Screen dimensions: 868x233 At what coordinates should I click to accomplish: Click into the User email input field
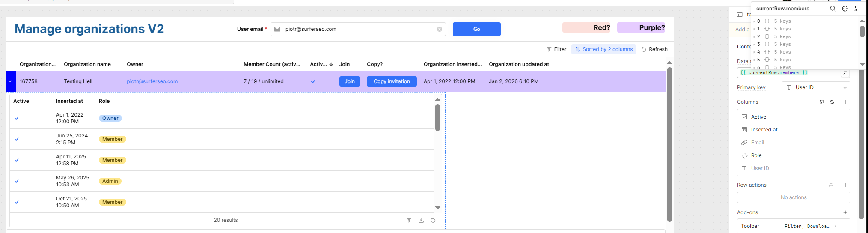[x=357, y=29]
